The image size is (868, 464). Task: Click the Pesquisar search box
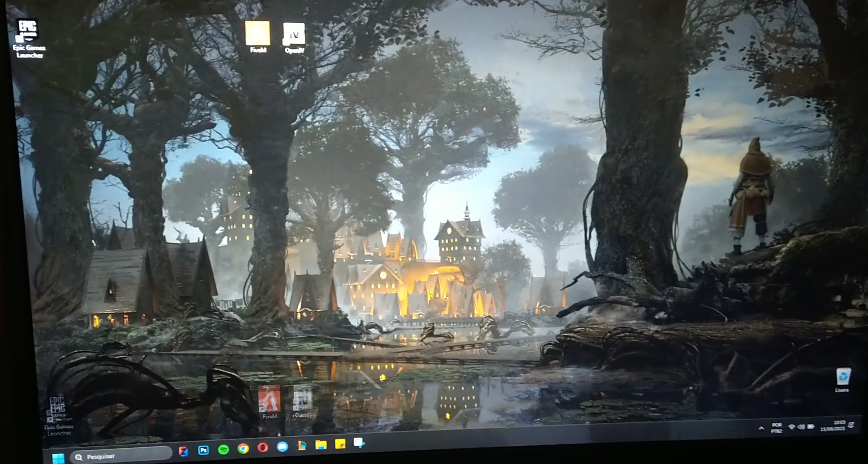point(121,455)
